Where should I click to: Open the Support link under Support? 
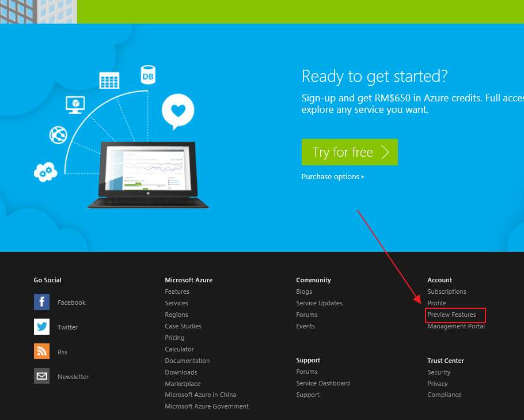point(308,395)
